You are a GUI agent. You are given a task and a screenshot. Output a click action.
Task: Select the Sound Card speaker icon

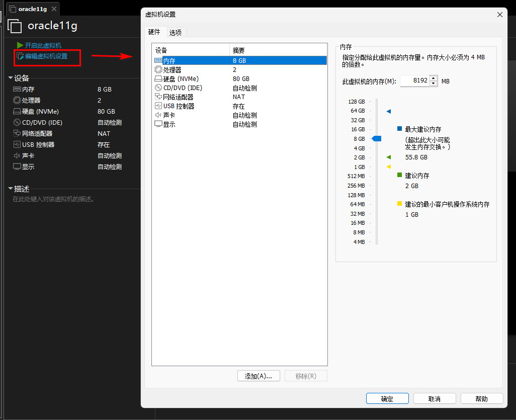(x=158, y=115)
